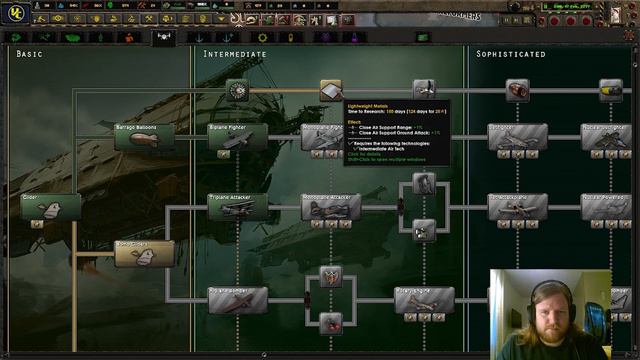The image size is (640, 360).
Task: Select the jet fighter node in Sophisticated column
Action: pyautogui.click(x=518, y=137)
